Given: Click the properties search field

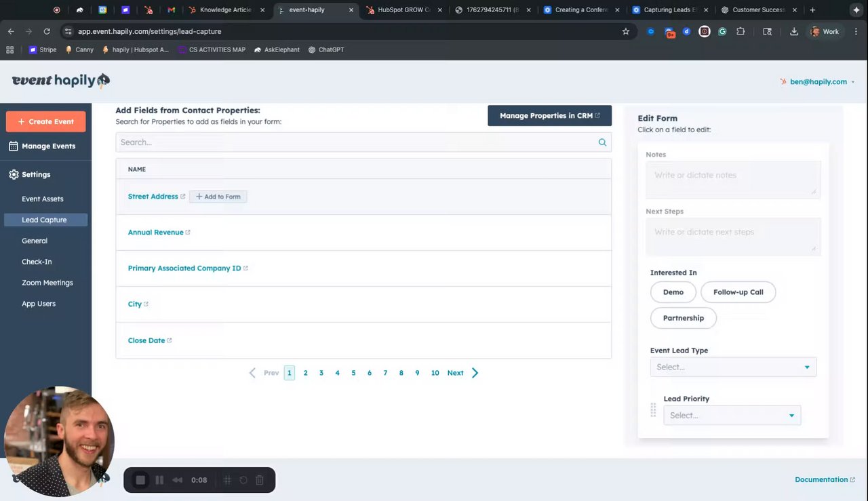Looking at the screenshot, I should pos(363,142).
